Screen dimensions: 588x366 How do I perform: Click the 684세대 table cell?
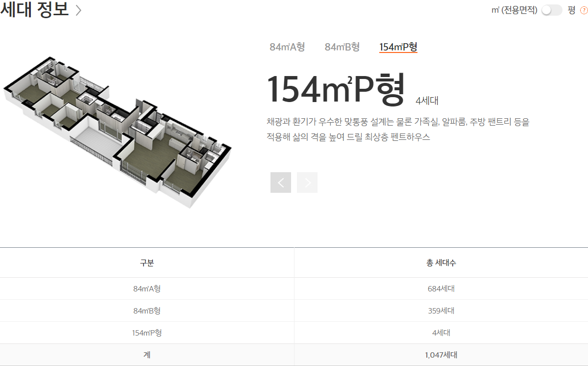click(441, 289)
